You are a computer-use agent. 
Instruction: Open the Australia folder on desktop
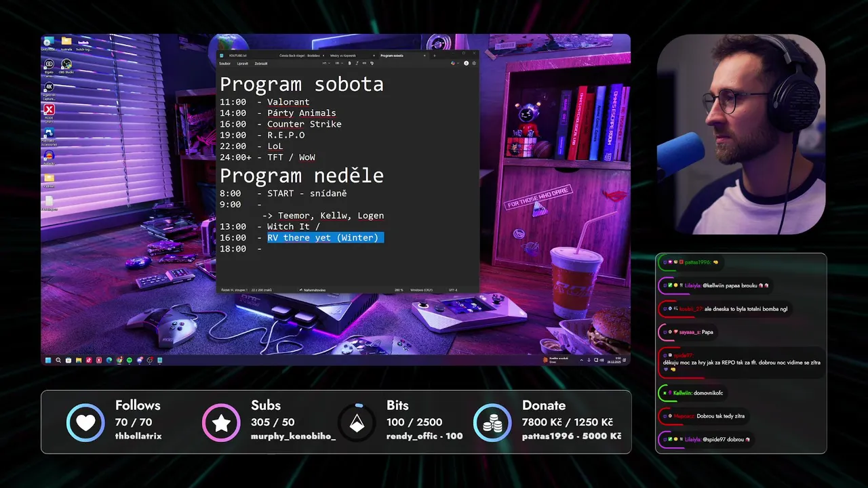66,43
